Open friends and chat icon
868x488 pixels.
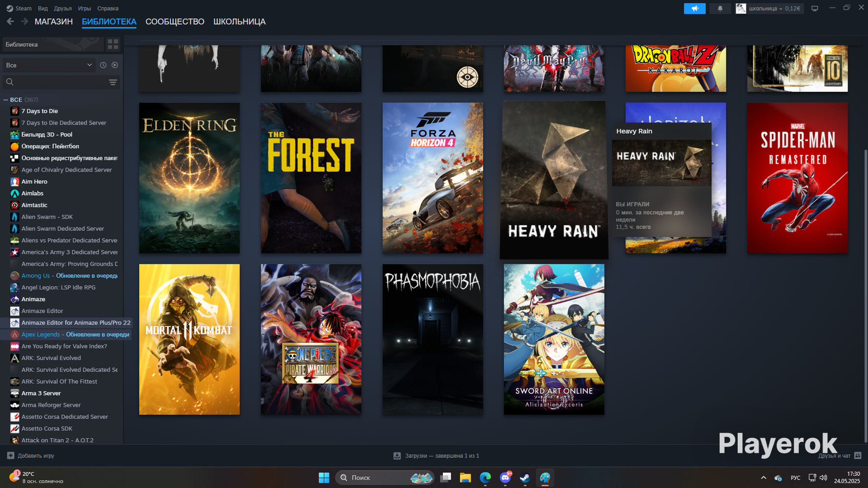click(858, 455)
